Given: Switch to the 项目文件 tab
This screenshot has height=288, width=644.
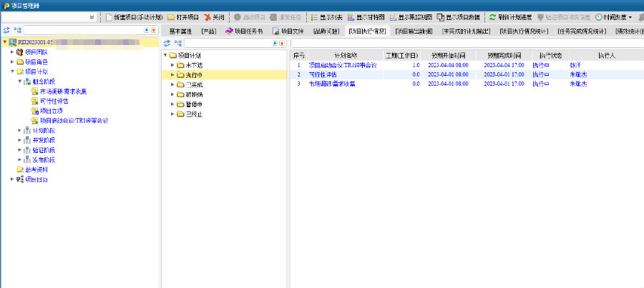Looking at the screenshot, I should point(288,31).
